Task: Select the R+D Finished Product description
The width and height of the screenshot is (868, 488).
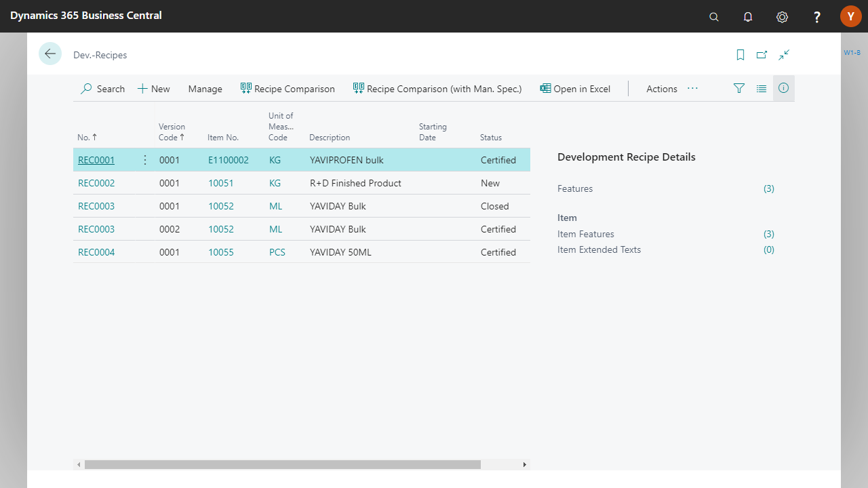Action: pyautogui.click(x=355, y=184)
